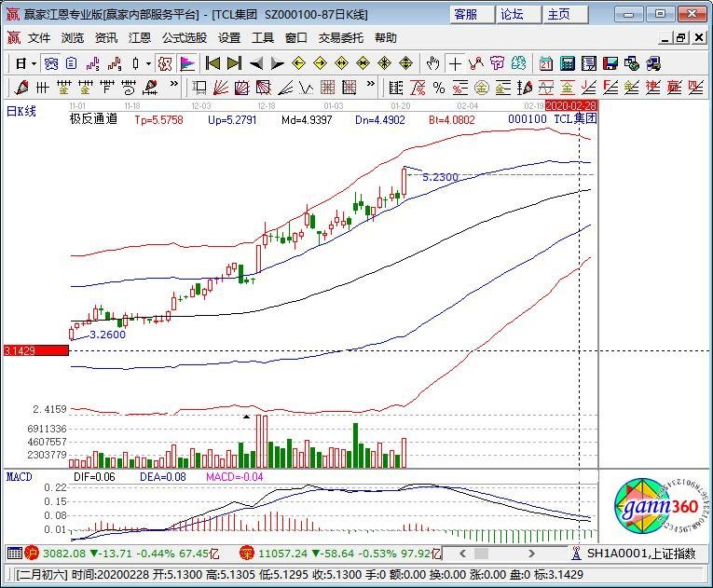This screenshot has height=588, width=713.
Task: Click the bottom scrollbar left arrow
Action: pos(463,554)
